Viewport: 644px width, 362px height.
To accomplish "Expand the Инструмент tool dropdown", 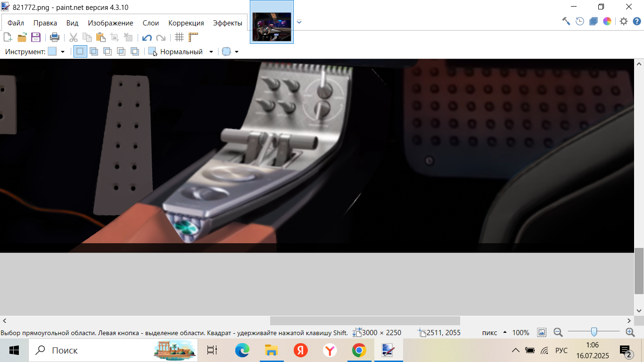I will 62,52.
